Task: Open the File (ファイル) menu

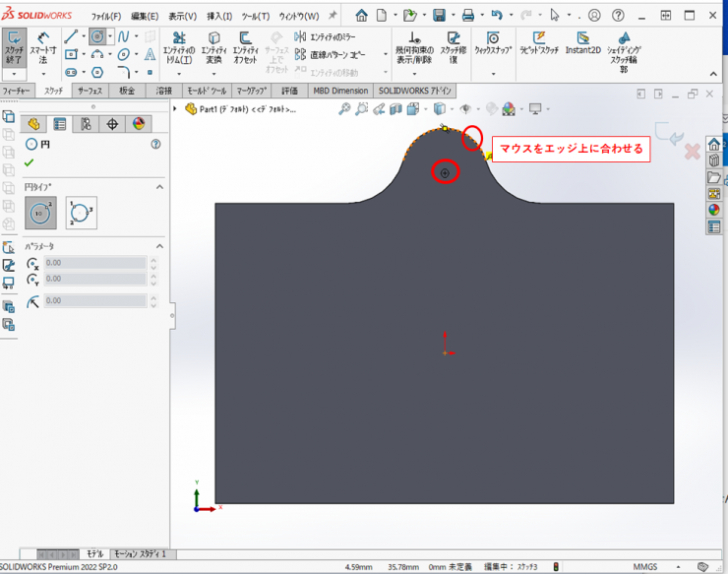Action: [106, 17]
